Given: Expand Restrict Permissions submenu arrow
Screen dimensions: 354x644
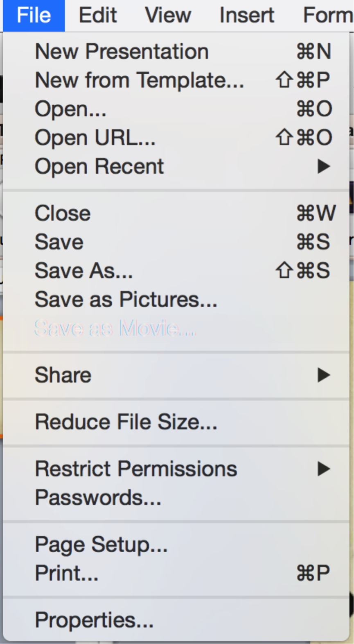Looking at the screenshot, I should 323,469.
